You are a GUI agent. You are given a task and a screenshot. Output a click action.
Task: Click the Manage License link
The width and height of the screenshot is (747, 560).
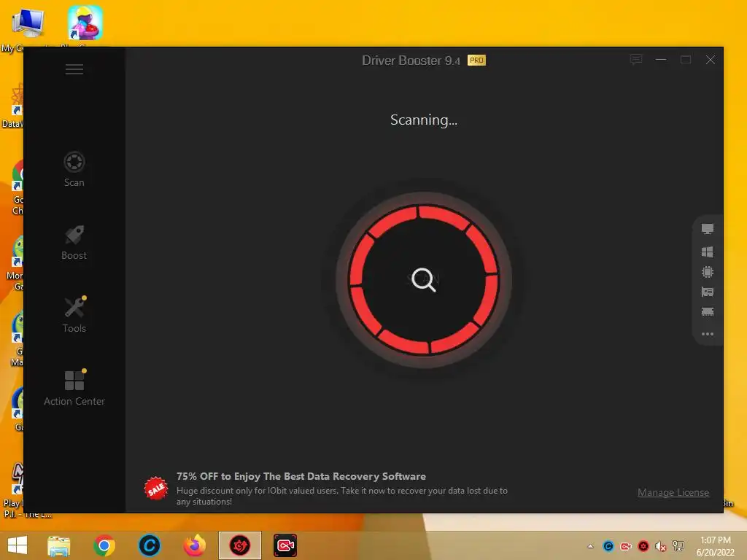(673, 492)
